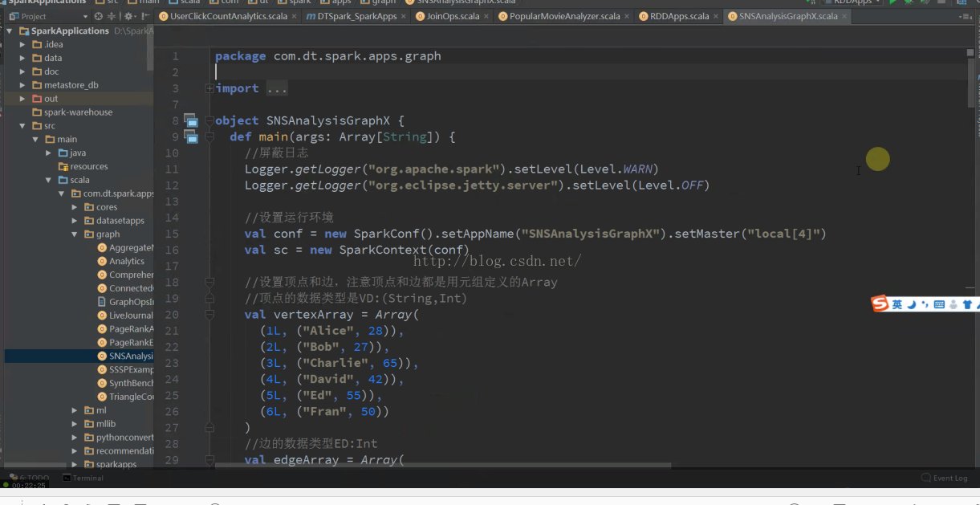Image resolution: width=980 pixels, height=505 pixels.
Task: Fold the vertexArray block on line 20
Action: click(x=209, y=315)
